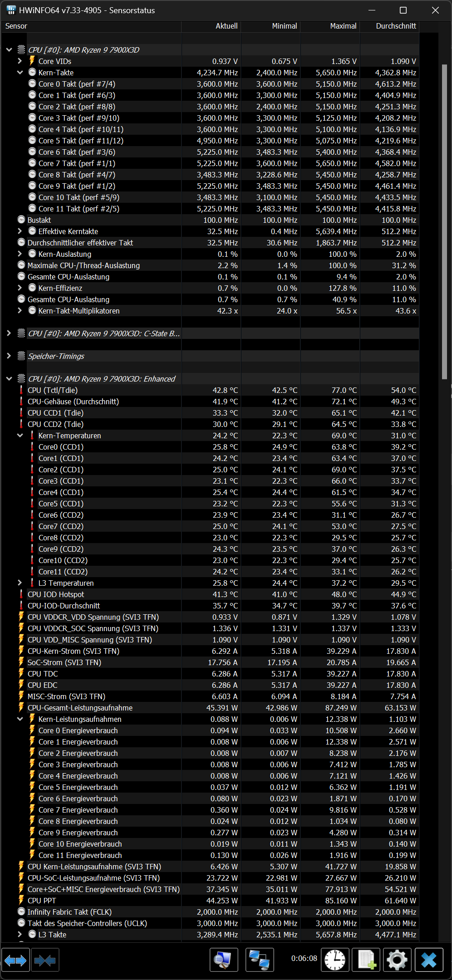Screen dimensions: 452x980
Task: Click the HWiNFO64 title bar app icon
Action: [x=11, y=10]
